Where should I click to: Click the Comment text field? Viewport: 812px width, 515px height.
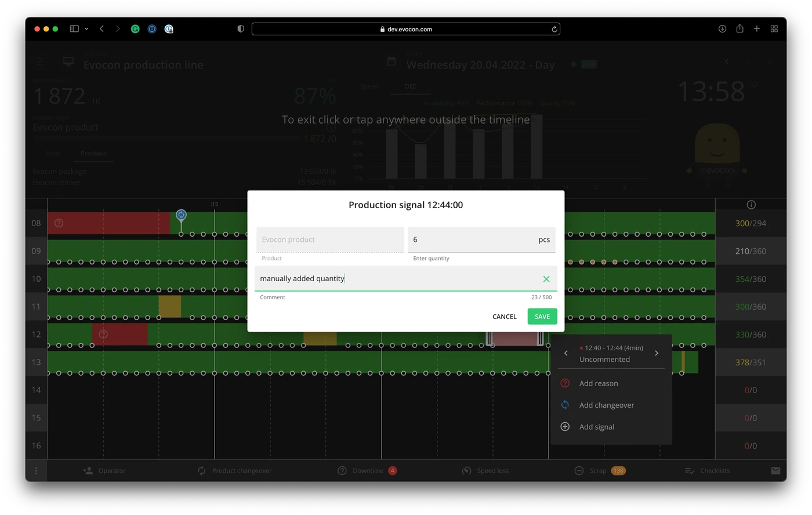click(x=405, y=278)
